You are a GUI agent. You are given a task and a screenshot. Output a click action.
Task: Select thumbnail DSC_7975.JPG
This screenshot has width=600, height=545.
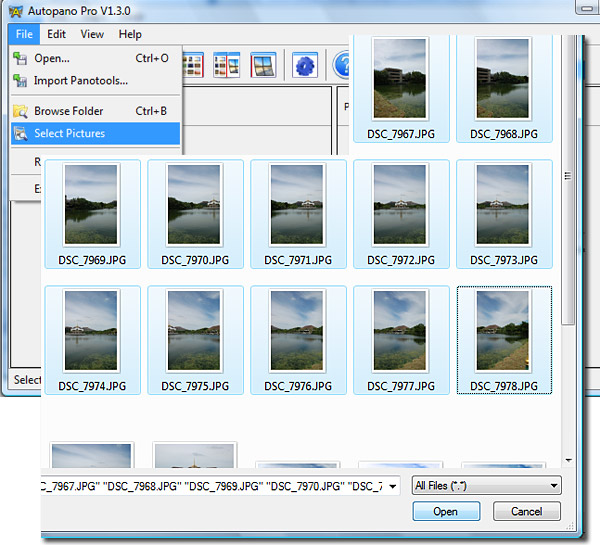point(195,340)
